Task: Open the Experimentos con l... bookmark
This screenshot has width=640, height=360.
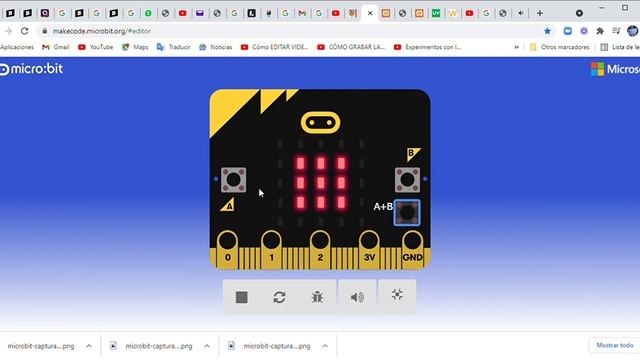Action: coord(427,47)
